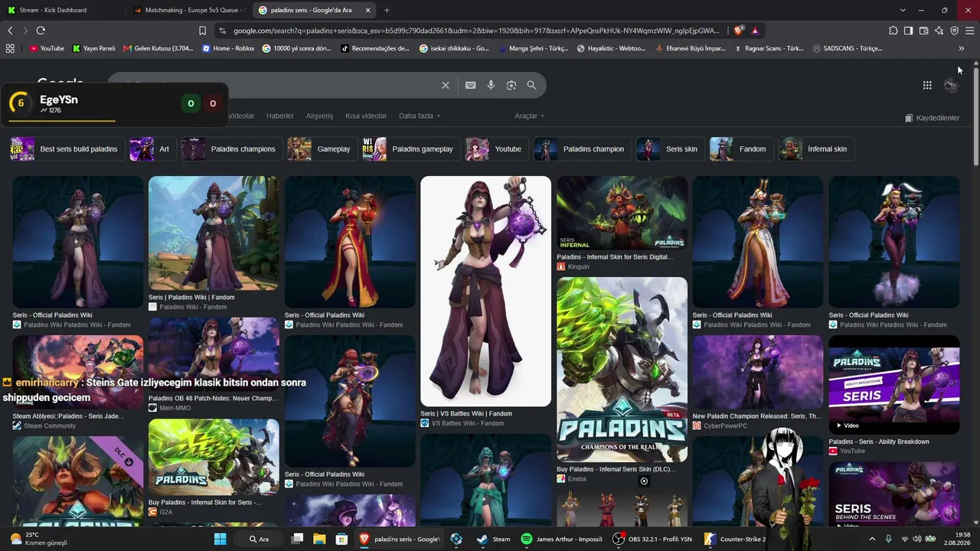The width and height of the screenshot is (980, 551).
Task: Open a new browser tab
Action: pos(387,10)
